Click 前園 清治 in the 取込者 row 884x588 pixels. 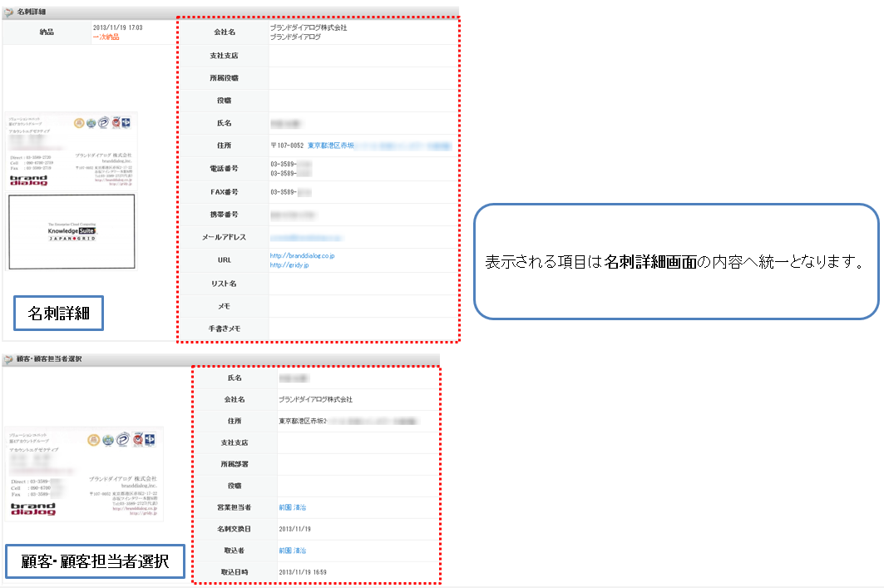(x=293, y=551)
